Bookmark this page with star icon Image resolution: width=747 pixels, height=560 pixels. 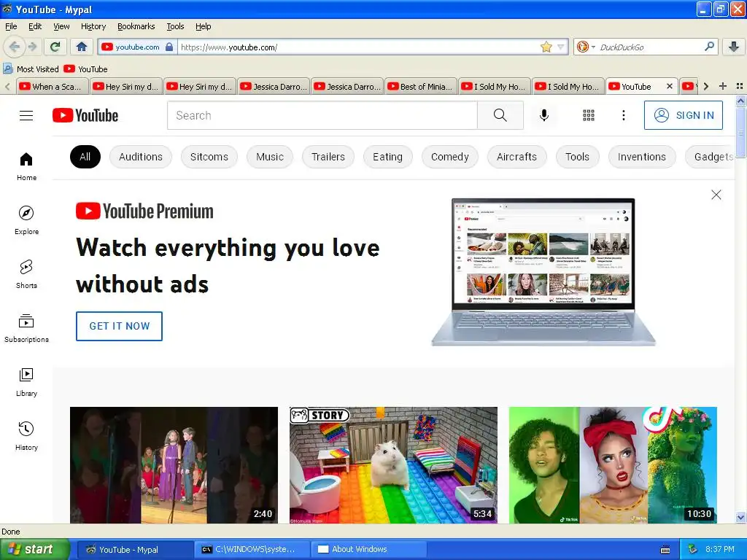pyautogui.click(x=546, y=47)
